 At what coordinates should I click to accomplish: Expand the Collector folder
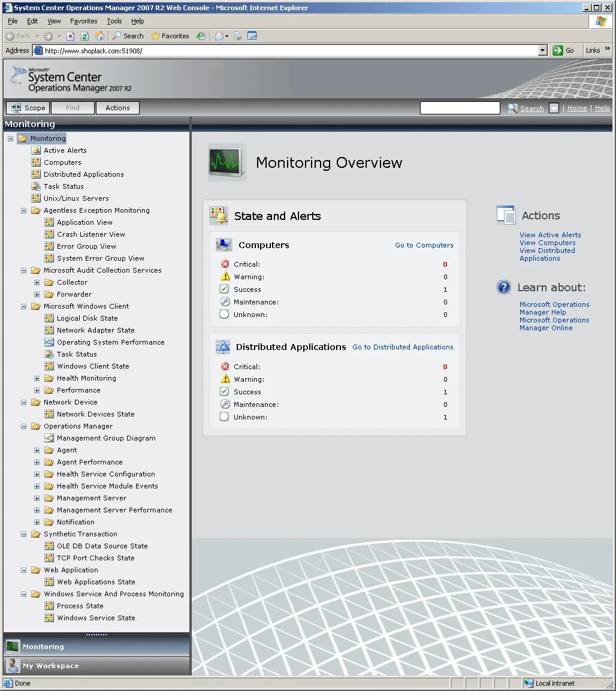point(37,282)
